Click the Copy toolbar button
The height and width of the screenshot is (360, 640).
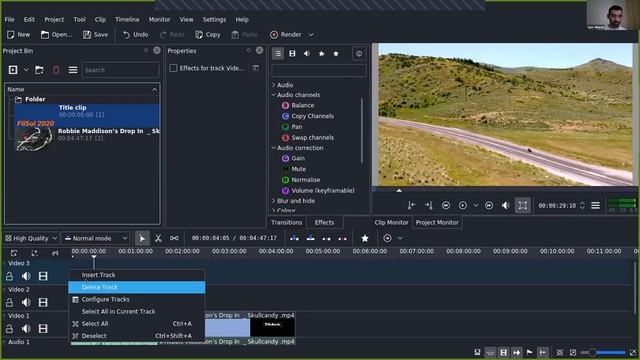click(208, 35)
